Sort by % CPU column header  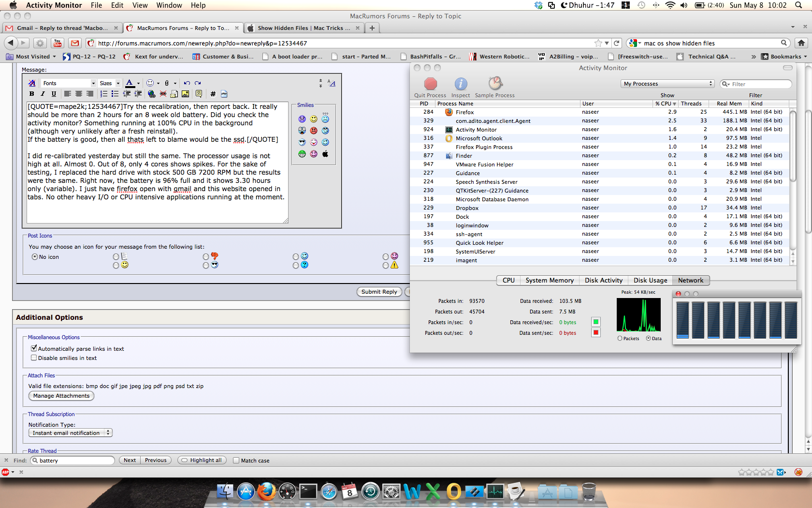[666, 104]
